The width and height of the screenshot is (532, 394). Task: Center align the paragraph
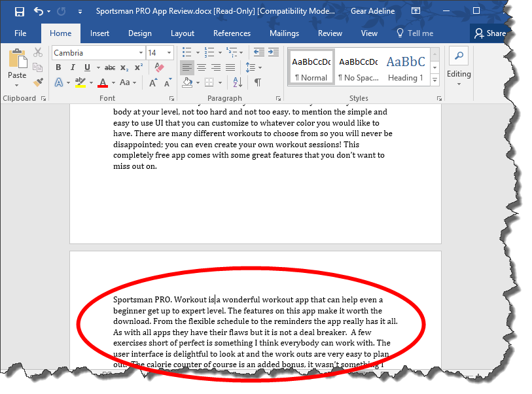point(202,67)
